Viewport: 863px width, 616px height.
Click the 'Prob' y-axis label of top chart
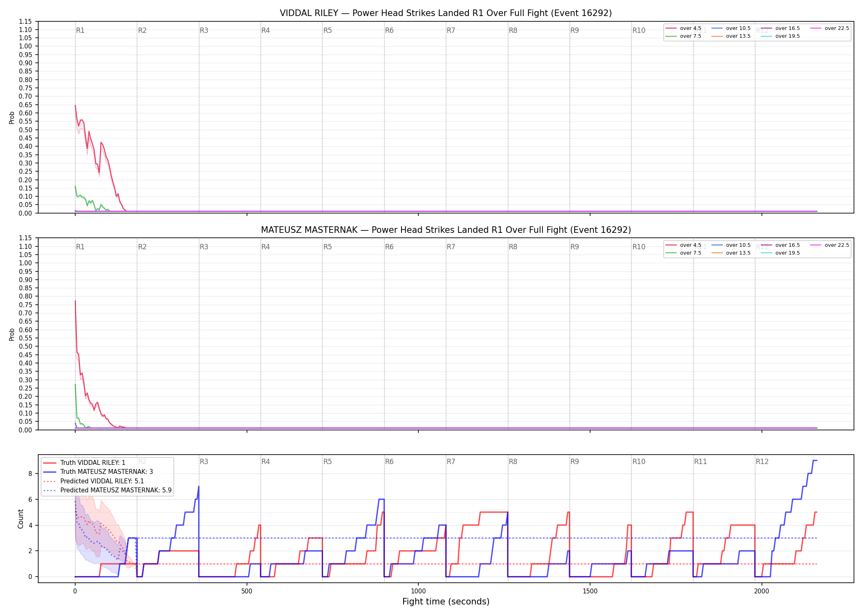(x=12, y=117)
